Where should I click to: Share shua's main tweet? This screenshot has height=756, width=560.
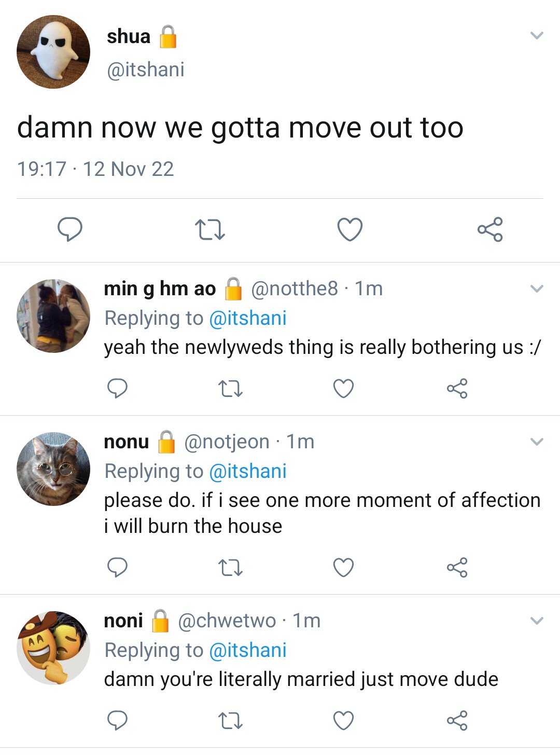pos(490,229)
